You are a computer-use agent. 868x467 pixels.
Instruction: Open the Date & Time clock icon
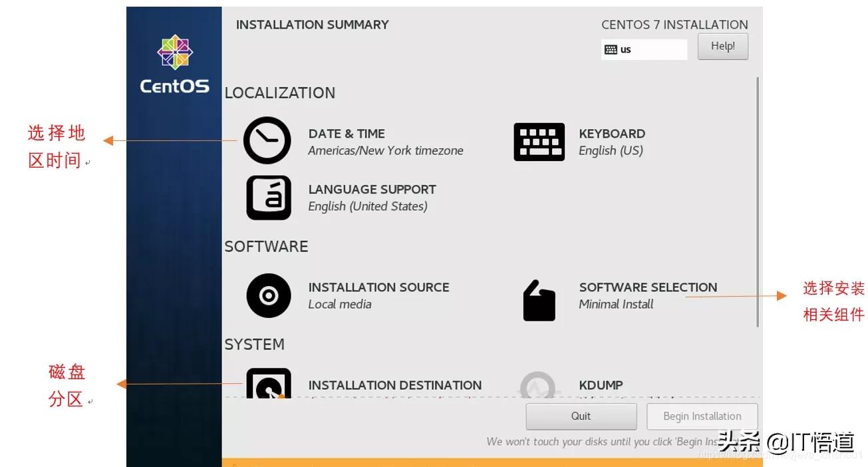coord(266,140)
